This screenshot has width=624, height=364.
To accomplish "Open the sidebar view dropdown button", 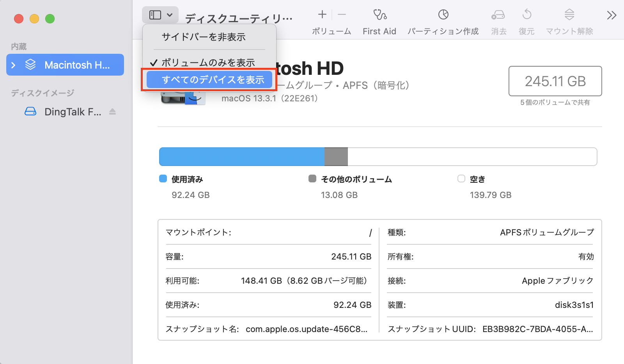I will coord(160,15).
